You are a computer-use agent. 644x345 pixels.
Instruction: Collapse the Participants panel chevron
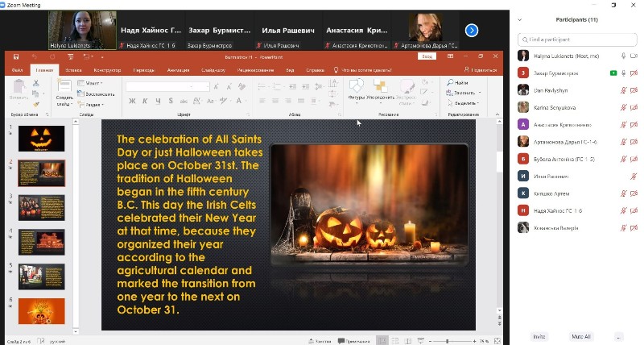click(519, 19)
